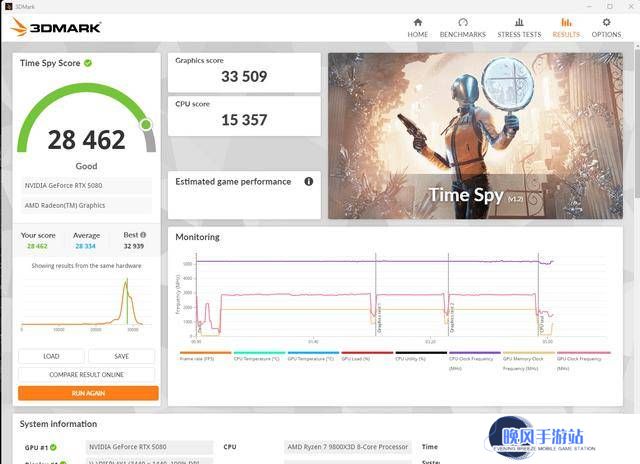Screen dimensions: 640x464
Task: Click the 3DMark logo
Action: [x=56, y=27]
